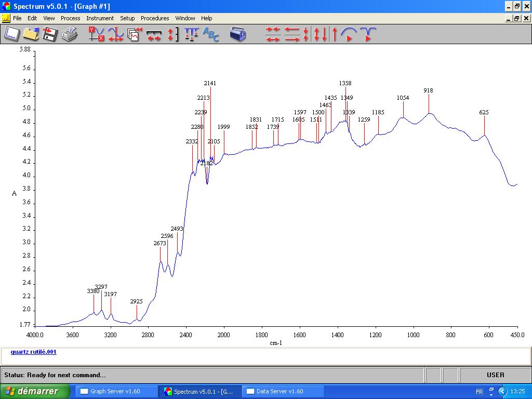Click the peak label markers toolbar icon
Viewport: 532px width, 399px height.
tap(191, 34)
